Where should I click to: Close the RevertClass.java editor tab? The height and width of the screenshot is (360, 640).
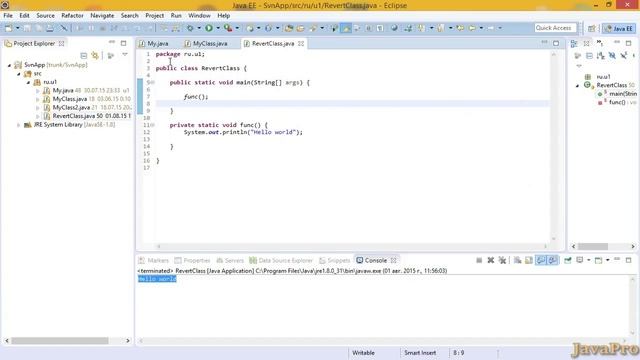click(301, 43)
